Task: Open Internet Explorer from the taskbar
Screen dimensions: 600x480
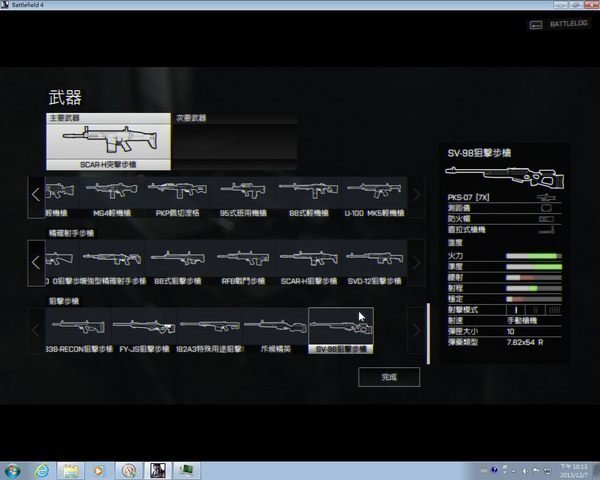Action: (43, 469)
